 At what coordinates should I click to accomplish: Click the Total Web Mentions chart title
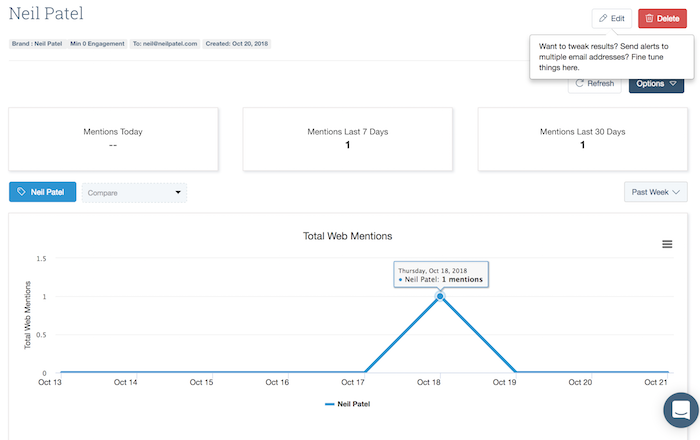tap(347, 236)
